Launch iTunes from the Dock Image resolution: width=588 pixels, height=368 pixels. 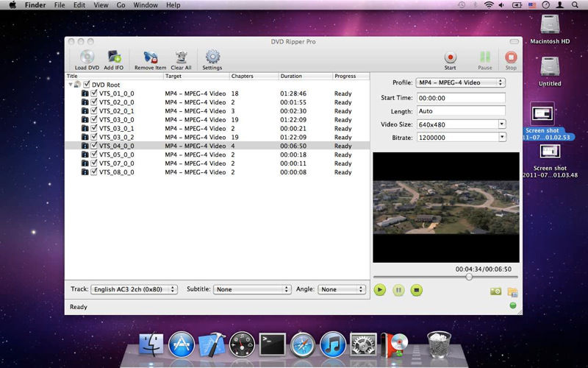coord(333,344)
